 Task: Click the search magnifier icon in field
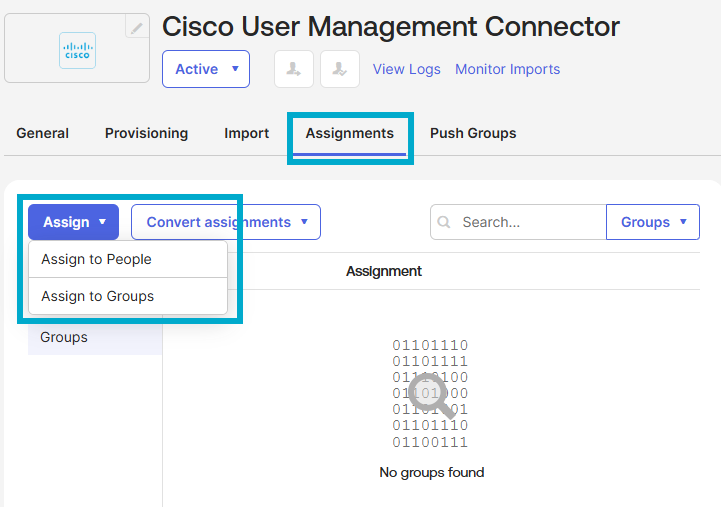[x=444, y=222]
